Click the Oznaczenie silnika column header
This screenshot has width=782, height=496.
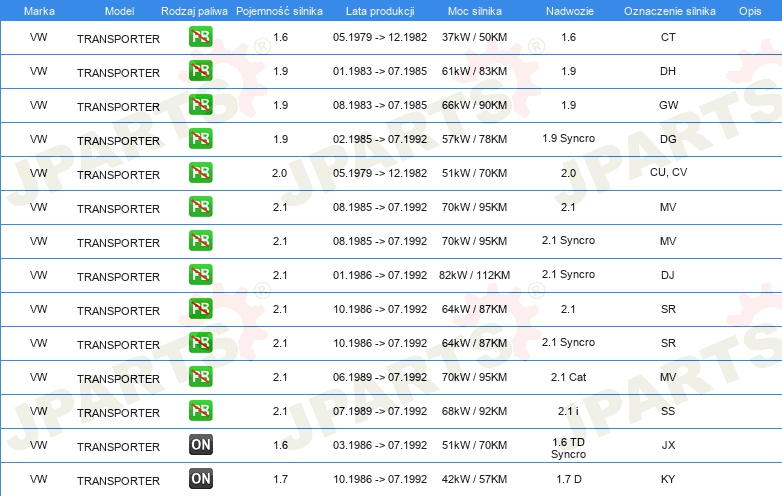click(x=670, y=11)
